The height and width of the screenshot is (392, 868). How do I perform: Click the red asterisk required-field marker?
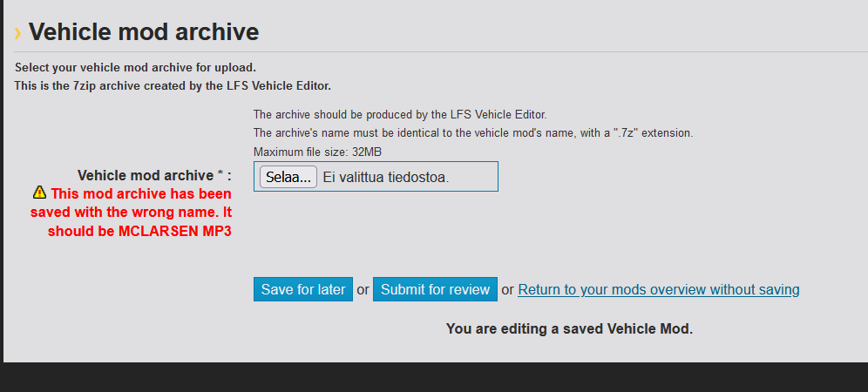click(x=220, y=174)
